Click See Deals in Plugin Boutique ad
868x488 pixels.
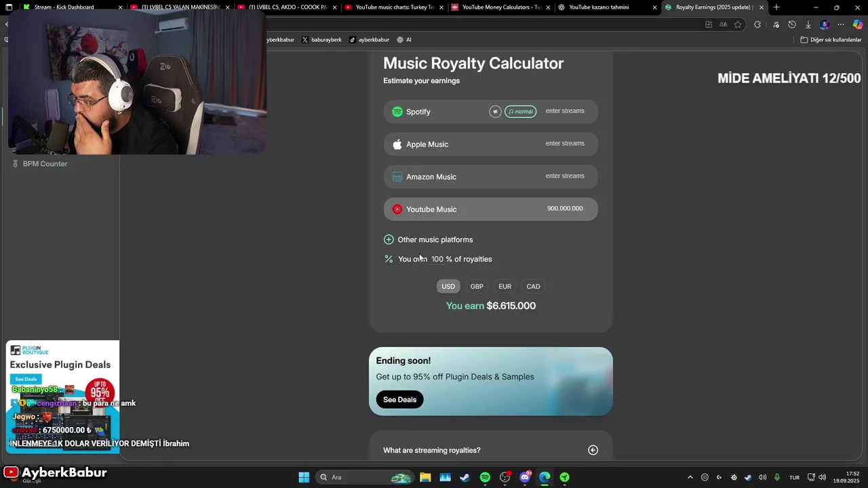pos(26,379)
